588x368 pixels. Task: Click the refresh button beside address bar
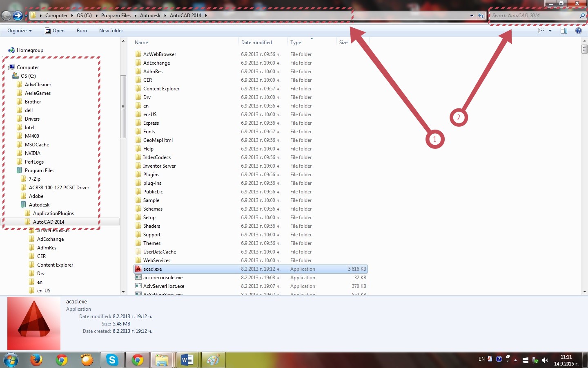tap(481, 16)
